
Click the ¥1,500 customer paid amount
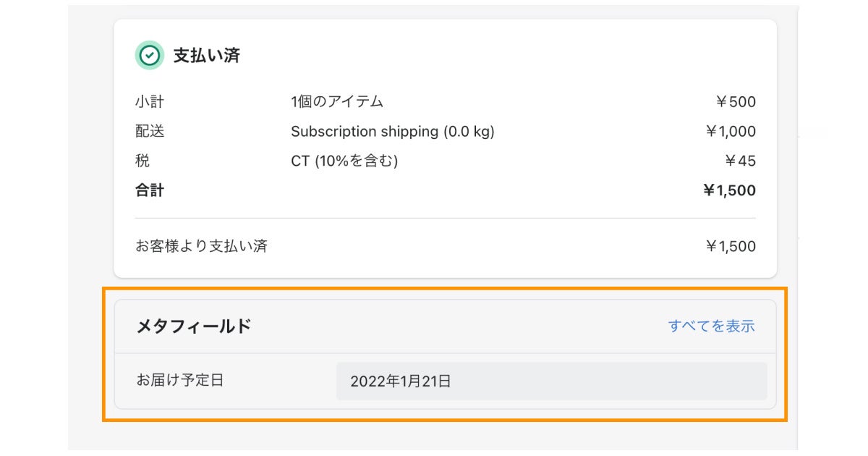point(730,247)
